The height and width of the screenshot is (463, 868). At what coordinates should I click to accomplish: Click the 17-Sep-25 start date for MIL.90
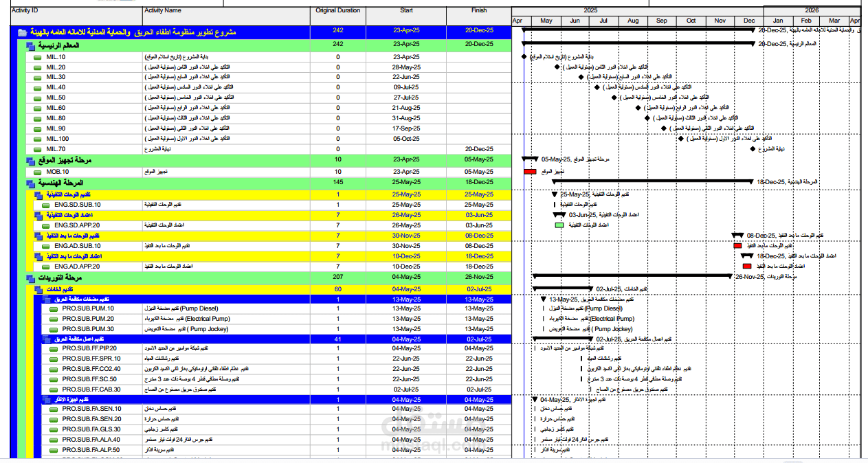pyautogui.click(x=406, y=129)
